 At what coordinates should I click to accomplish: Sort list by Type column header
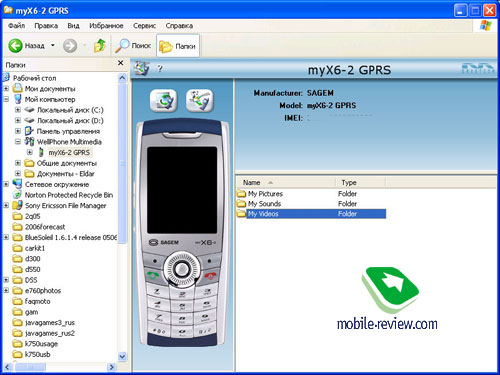[360, 183]
